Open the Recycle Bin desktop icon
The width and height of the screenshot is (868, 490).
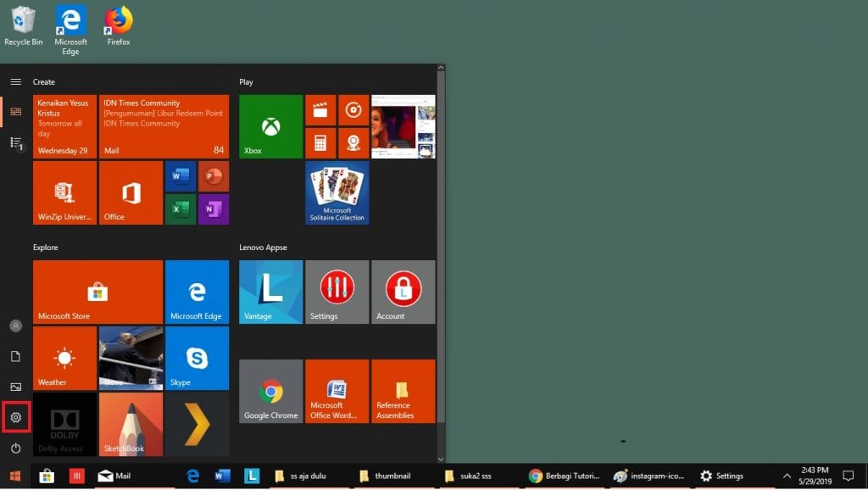[23, 26]
